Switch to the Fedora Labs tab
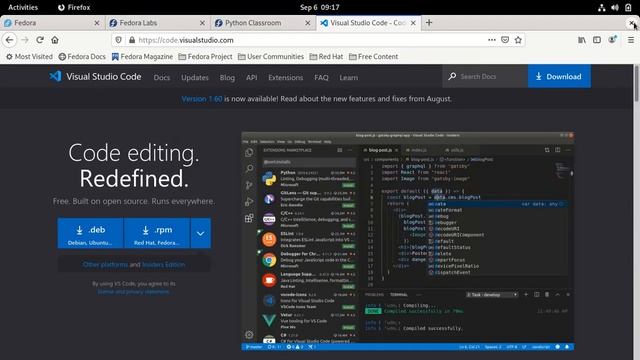The width and height of the screenshot is (640, 360). click(157, 23)
